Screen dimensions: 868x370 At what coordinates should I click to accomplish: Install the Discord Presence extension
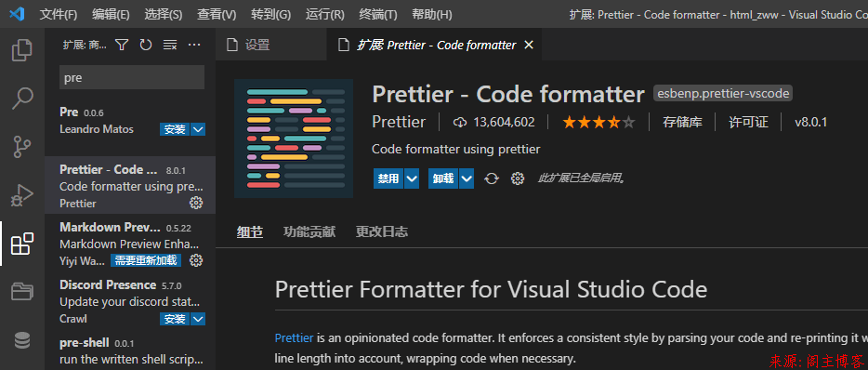click(x=175, y=319)
